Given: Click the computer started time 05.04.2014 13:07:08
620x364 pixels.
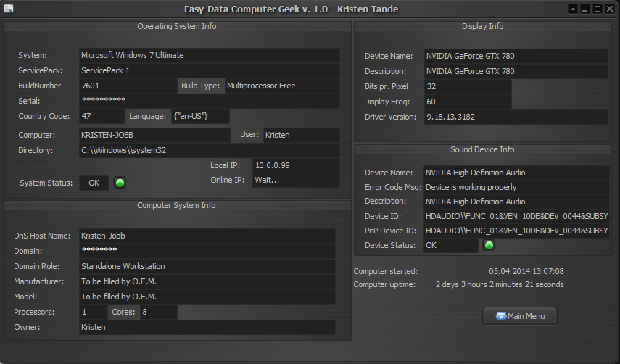Looking at the screenshot, I should 526,271.
